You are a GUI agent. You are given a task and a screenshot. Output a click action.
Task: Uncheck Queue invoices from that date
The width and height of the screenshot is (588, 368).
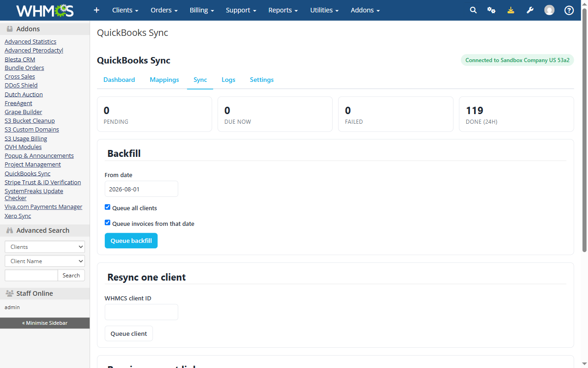point(107,223)
